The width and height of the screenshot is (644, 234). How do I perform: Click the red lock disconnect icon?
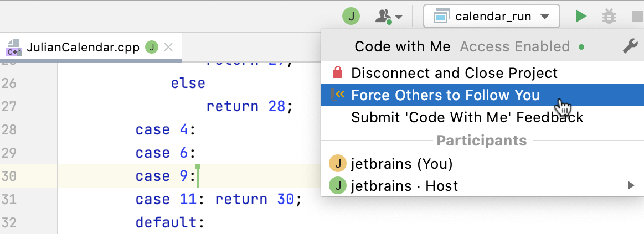[337, 73]
